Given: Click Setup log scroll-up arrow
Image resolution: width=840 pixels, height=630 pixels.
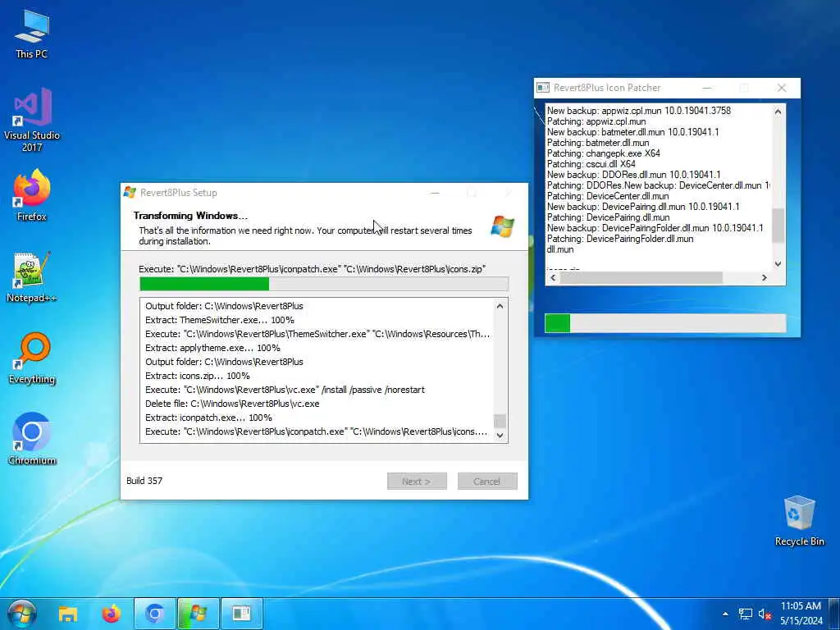Looking at the screenshot, I should (500, 306).
